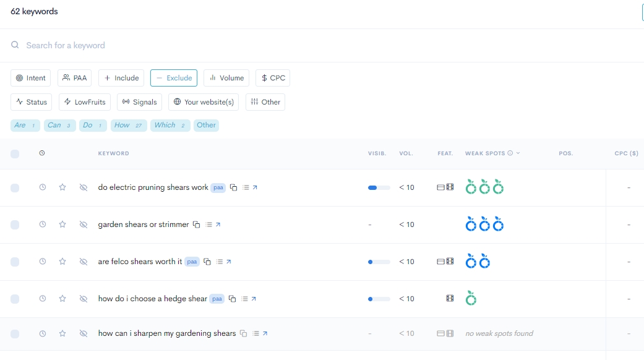The image size is (644, 360).
Task: Open the PAA filter dropdown
Action: 74,78
